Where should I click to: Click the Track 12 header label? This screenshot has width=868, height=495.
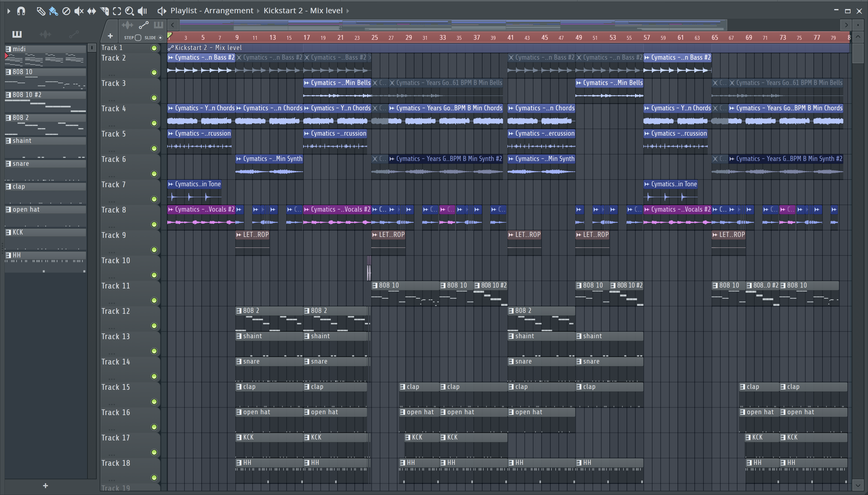tap(115, 311)
